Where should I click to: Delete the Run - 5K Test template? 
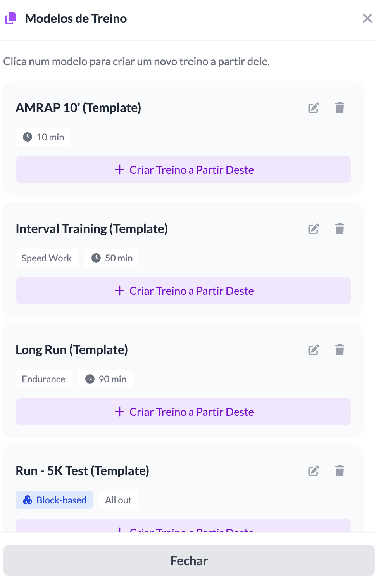340,471
